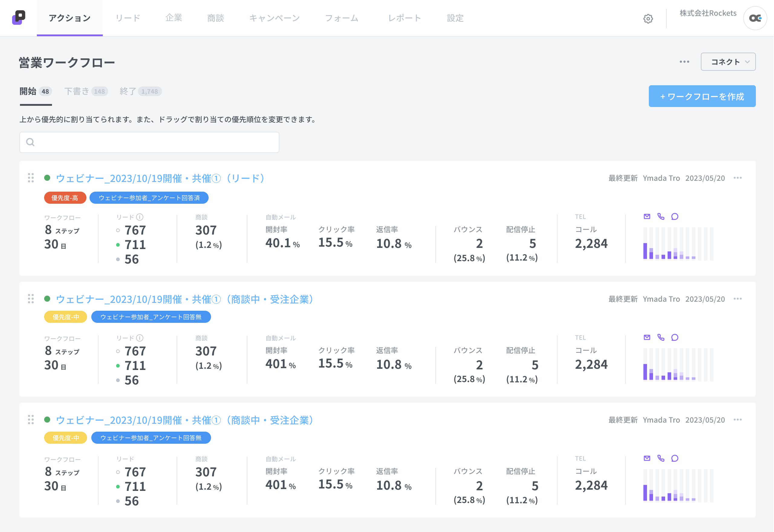Click green status dot of second workflow
The image size is (774, 532).
coord(47,299)
